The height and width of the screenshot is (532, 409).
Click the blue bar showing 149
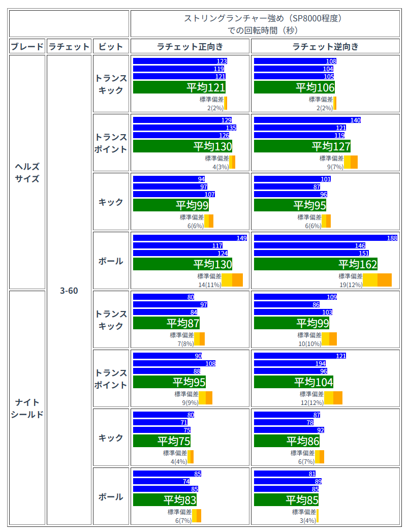click(190, 238)
